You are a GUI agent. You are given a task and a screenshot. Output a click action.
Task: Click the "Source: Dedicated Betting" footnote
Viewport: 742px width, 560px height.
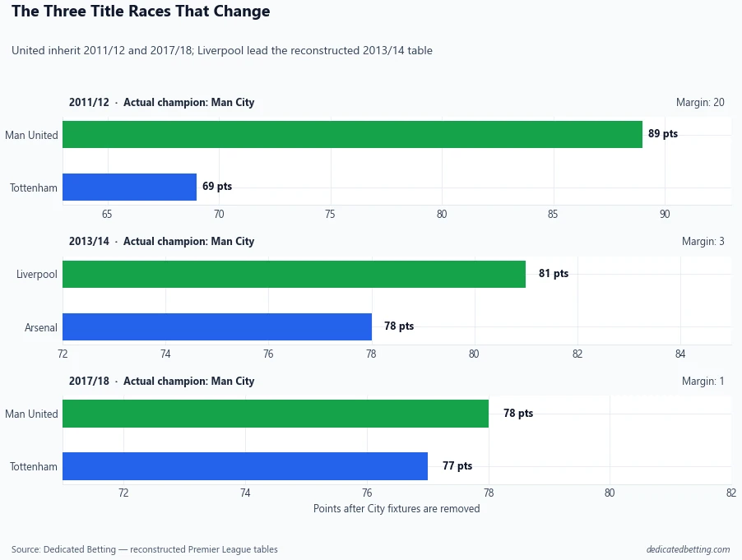144,549
